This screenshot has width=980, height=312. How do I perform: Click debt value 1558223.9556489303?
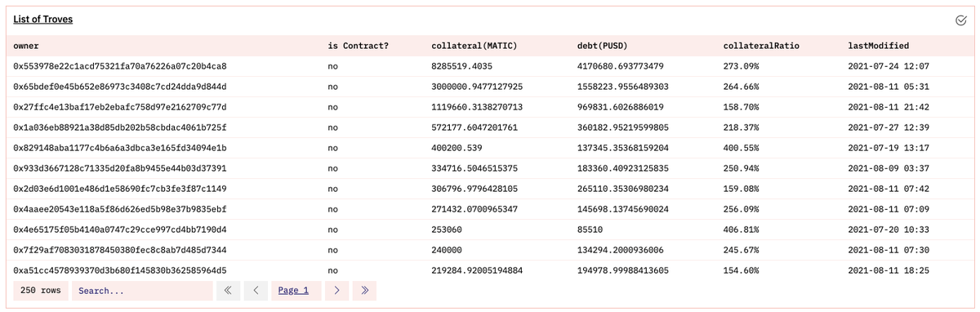(623, 87)
